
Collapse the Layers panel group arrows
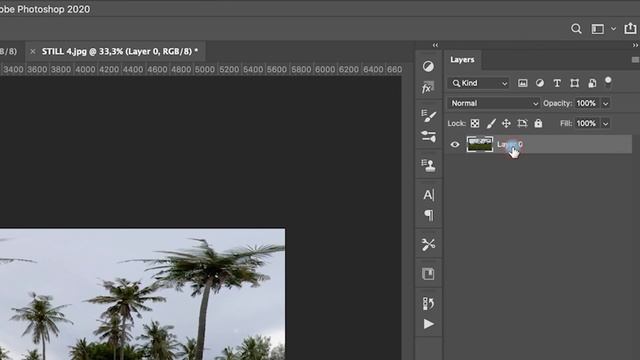click(636, 45)
